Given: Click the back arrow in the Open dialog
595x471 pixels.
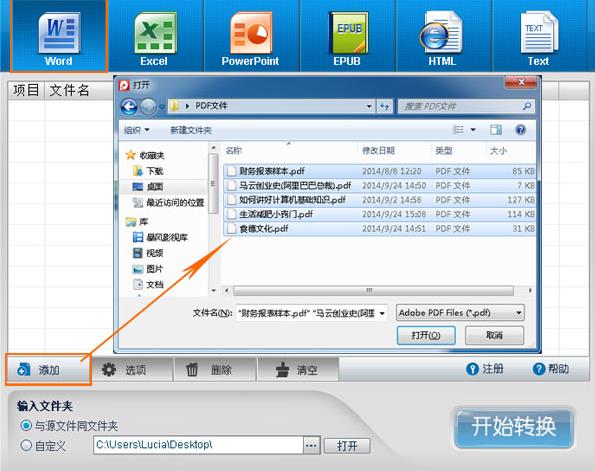Looking at the screenshot, I should pos(129,107).
